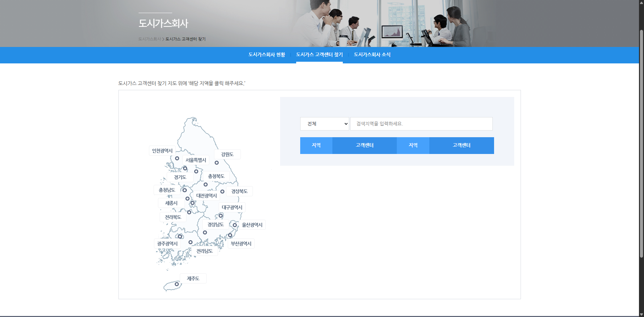The width and height of the screenshot is (644, 317).
Task: Select the Seoul (서울특별시) map marker pin
Action: (x=185, y=168)
